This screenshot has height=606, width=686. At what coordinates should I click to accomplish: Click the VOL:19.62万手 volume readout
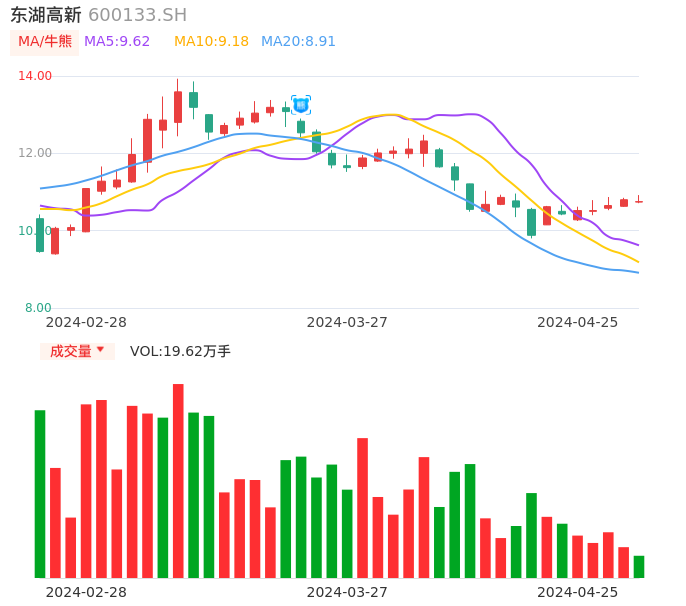pyautogui.click(x=180, y=351)
